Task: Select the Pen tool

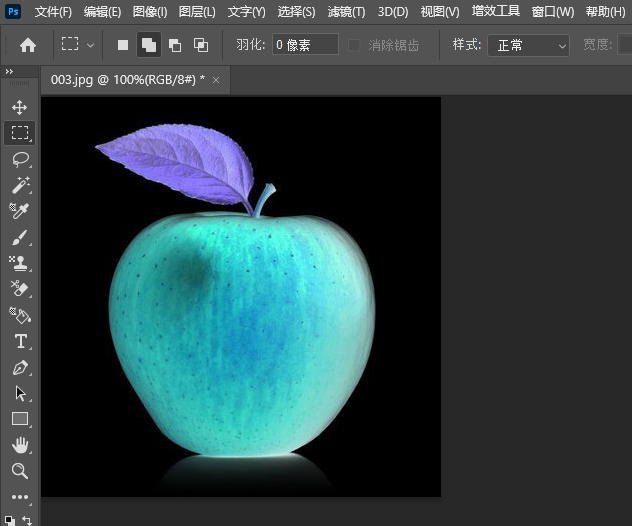Action: coord(20,368)
